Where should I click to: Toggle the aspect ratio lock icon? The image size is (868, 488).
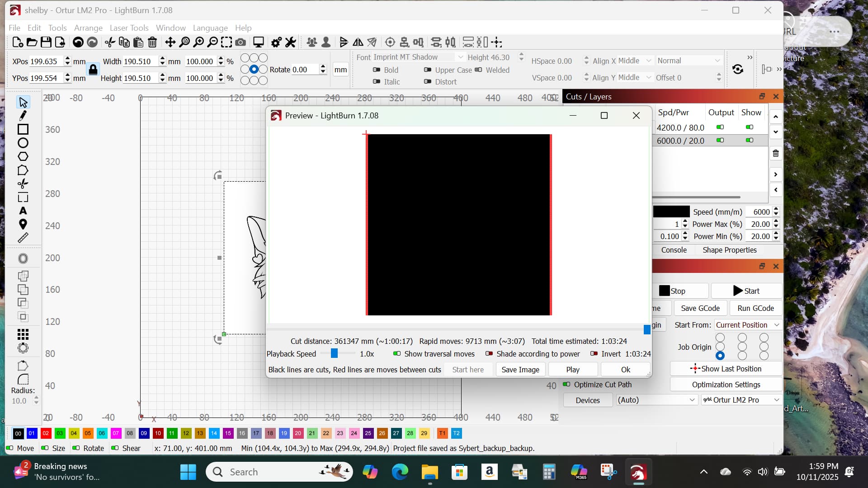coord(93,70)
